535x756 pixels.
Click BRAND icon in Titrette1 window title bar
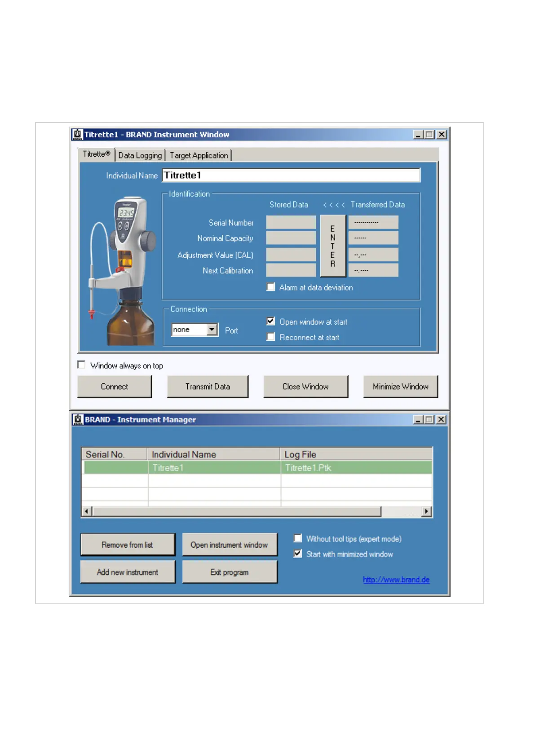(x=78, y=134)
